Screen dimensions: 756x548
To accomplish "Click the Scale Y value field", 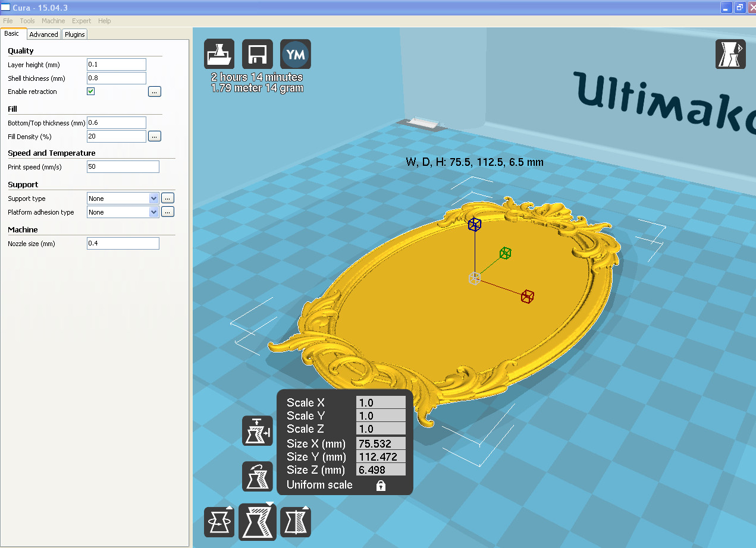I will click(x=381, y=415).
